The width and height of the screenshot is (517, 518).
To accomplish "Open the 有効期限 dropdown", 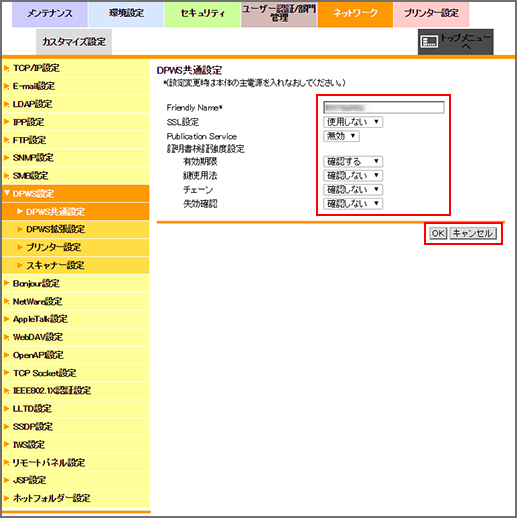I will tap(353, 161).
